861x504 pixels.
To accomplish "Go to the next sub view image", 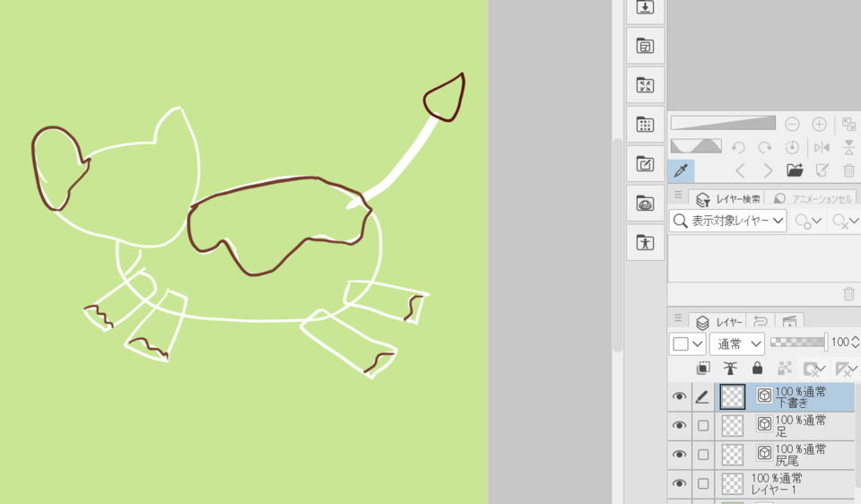I will [768, 170].
